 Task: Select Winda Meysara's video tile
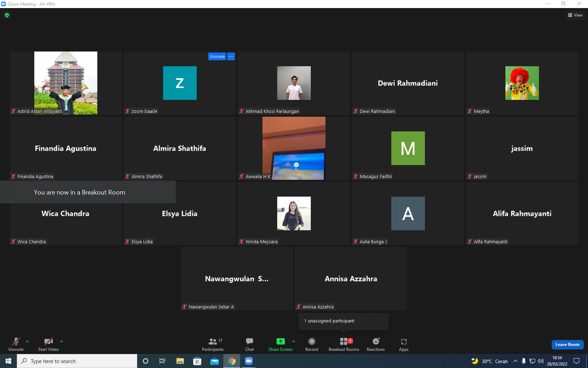point(294,213)
